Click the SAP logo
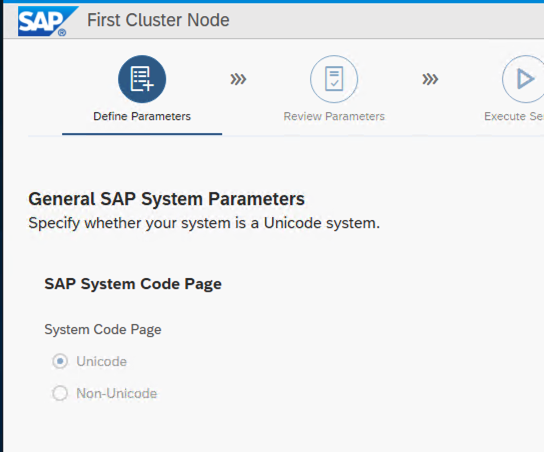 (48, 21)
